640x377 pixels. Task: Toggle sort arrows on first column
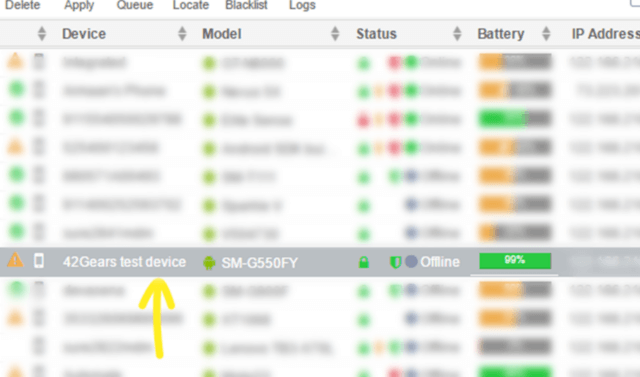pyautogui.click(x=42, y=34)
